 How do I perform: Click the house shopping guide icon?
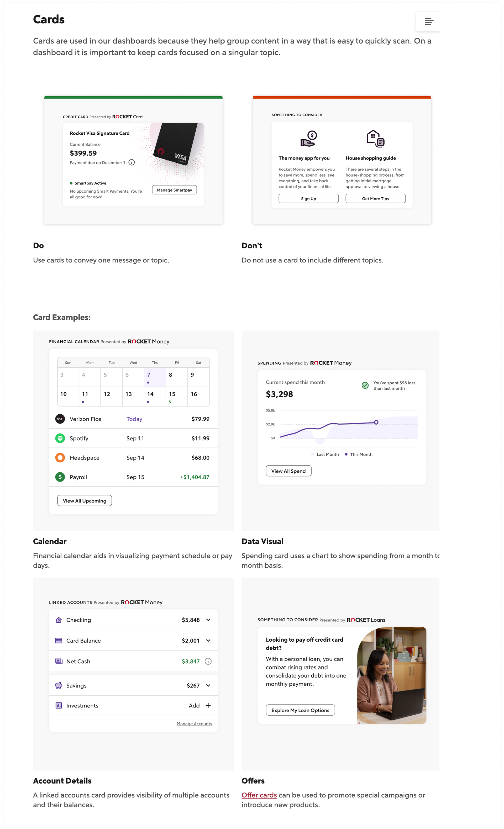[x=375, y=138]
